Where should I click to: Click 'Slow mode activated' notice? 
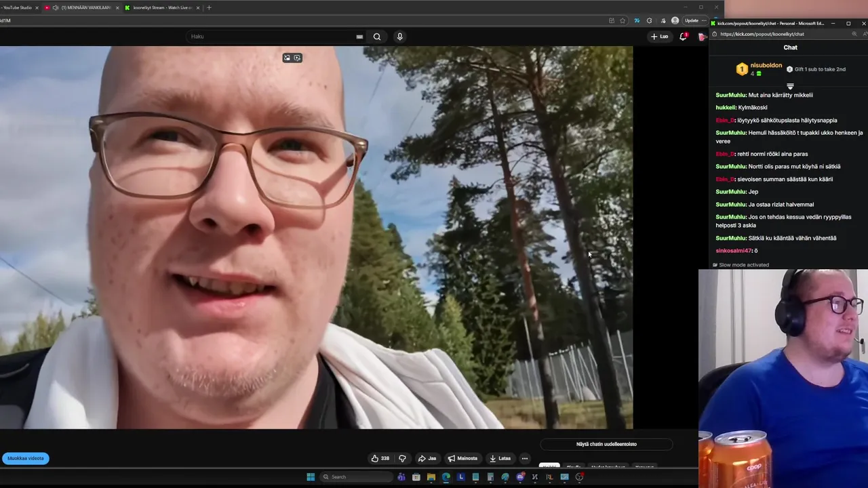741,265
